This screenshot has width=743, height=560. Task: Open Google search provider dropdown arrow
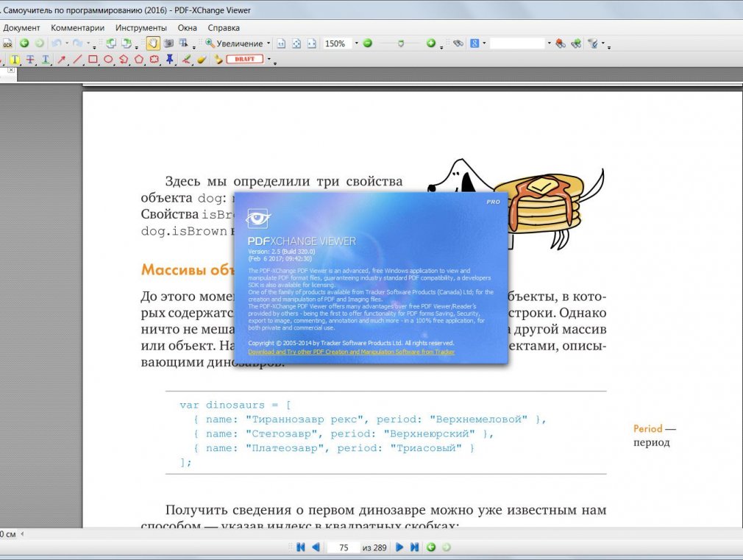[484, 43]
